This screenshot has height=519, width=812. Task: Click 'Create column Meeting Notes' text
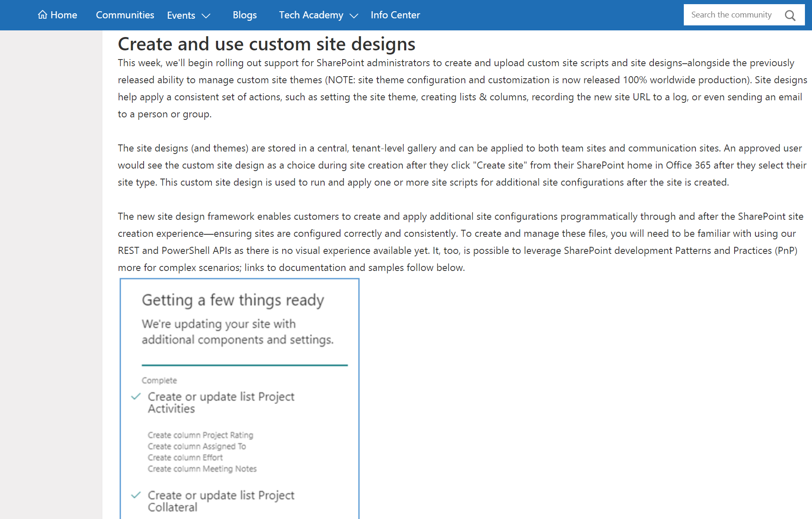(x=202, y=469)
